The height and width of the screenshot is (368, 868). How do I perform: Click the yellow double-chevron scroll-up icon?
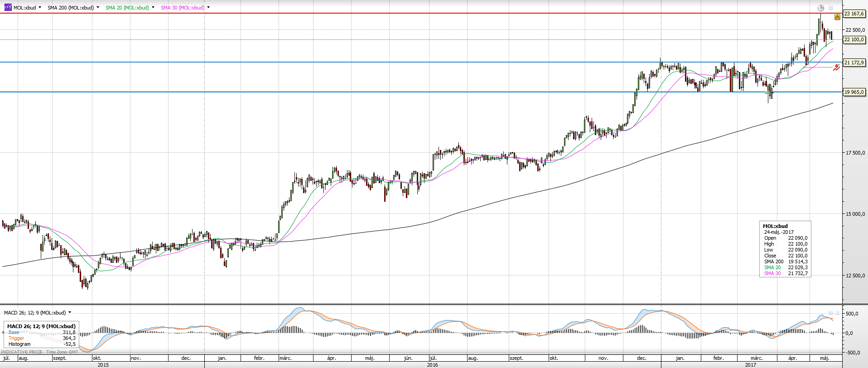pos(837,17)
